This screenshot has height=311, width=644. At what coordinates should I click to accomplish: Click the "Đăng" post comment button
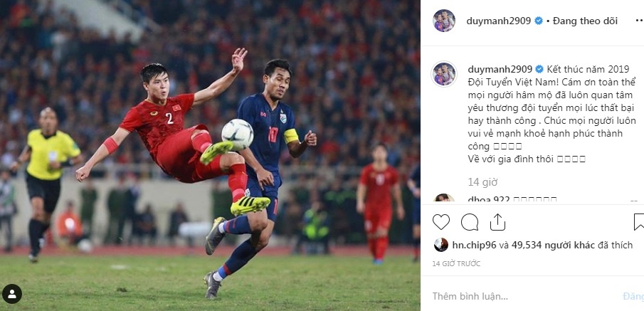(x=633, y=296)
